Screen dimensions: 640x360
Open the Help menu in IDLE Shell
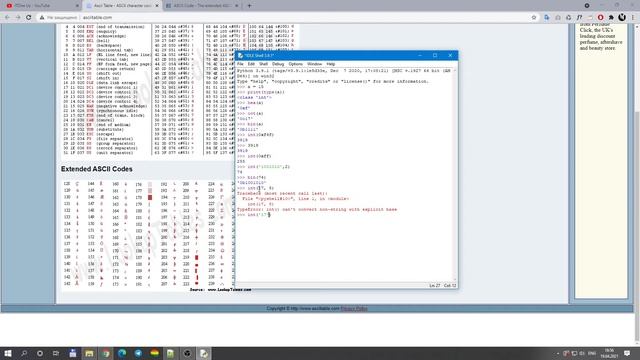coord(331,64)
